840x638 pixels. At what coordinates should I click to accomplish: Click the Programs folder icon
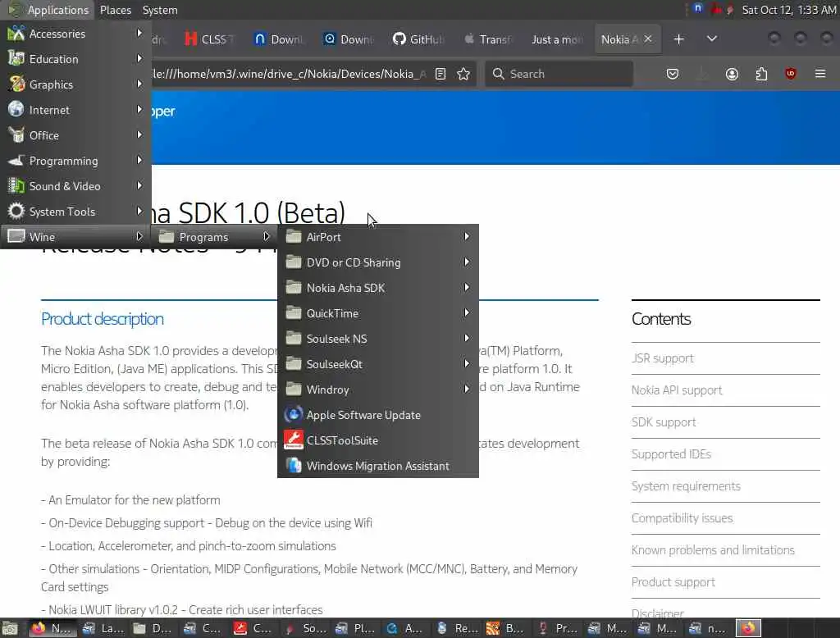tap(167, 237)
